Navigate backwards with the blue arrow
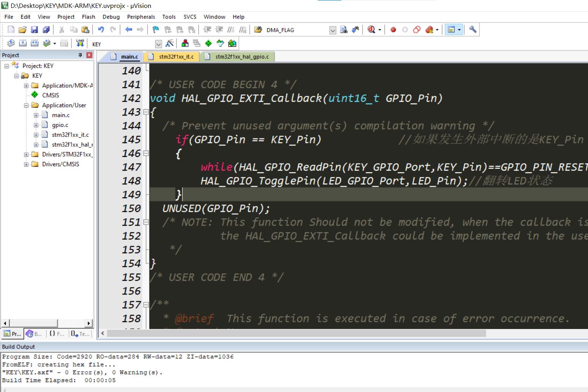 pos(128,30)
